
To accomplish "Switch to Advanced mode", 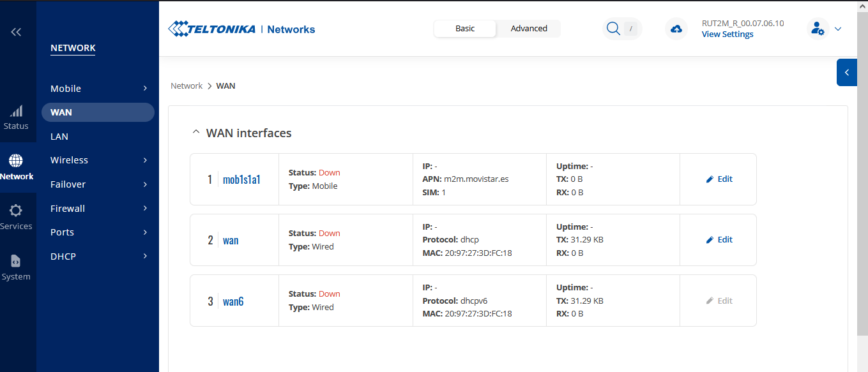I will pos(529,29).
